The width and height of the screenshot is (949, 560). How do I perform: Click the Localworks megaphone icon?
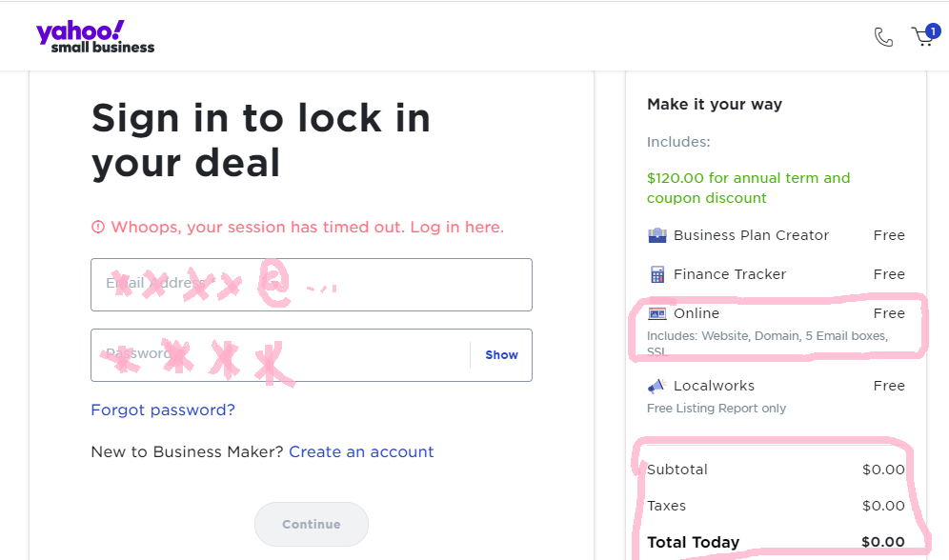coord(656,386)
